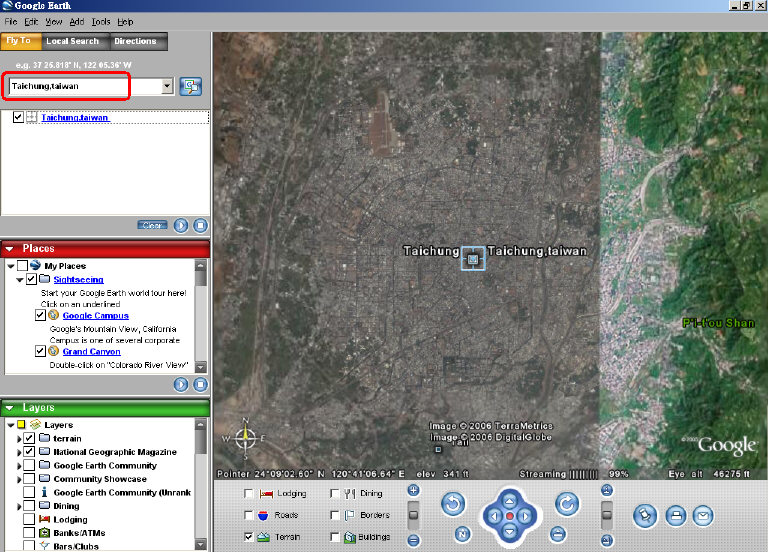Collapse the Layers panel
This screenshot has width=768, height=552.
tap(9, 408)
